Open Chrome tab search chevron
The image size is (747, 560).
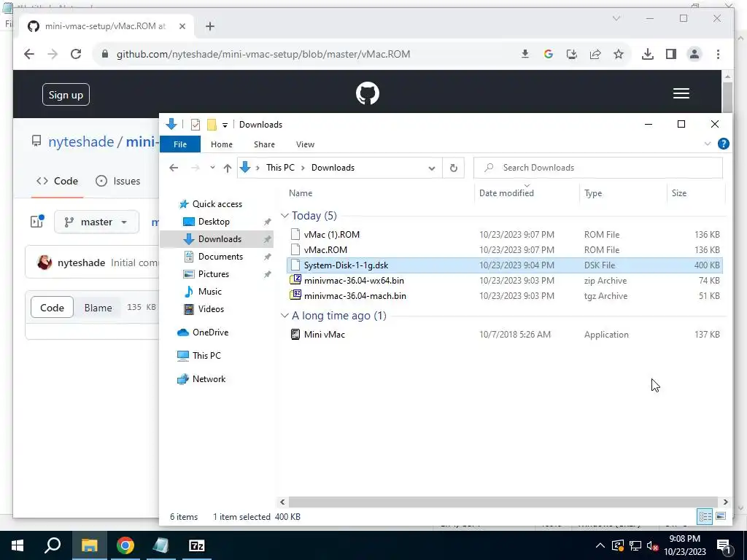[x=616, y=18]
